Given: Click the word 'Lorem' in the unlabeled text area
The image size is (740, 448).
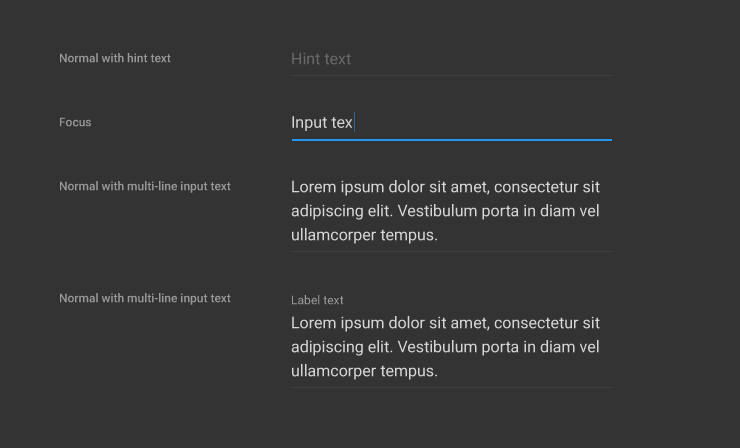Looking at the screenshot, I should pos(313,187).
